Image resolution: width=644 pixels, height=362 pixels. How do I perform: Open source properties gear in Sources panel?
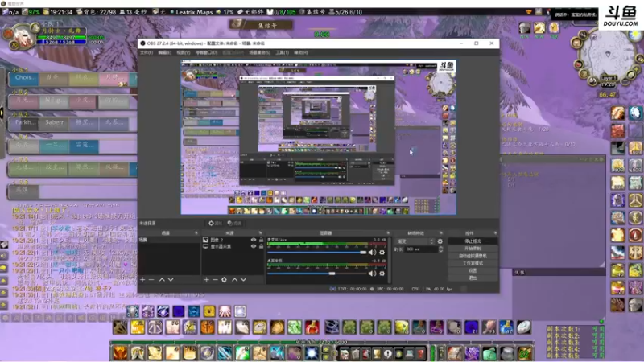click(224, 279)
